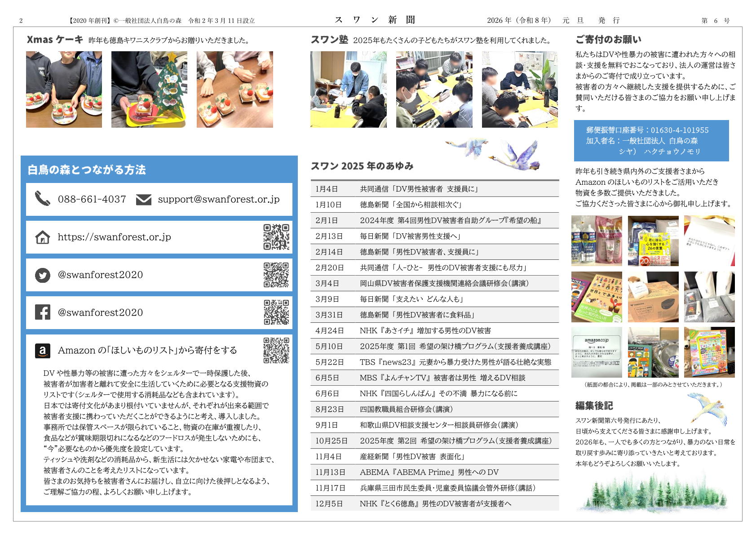The image size is (756, 535).
Task: Click the ご寄付のお願い heading
Action: (x=608, y=40)
